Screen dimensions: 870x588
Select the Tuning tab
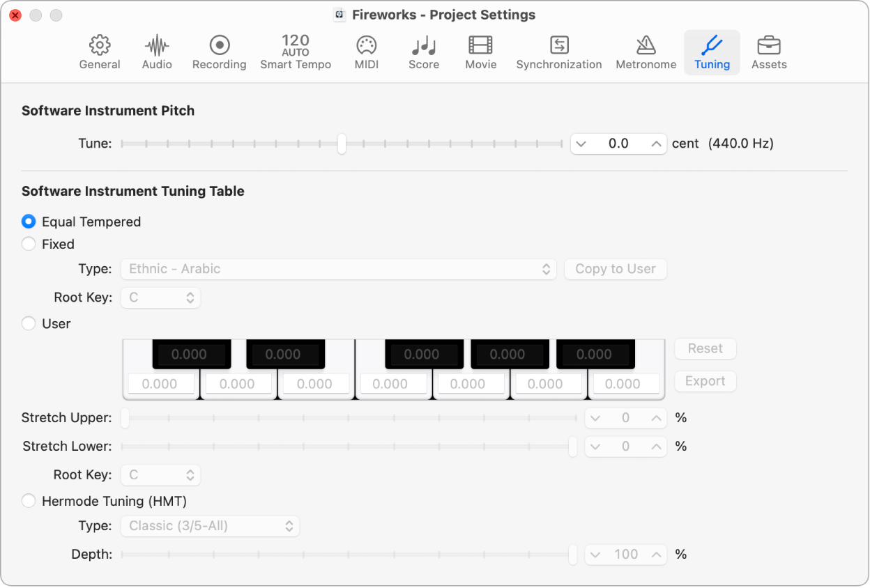[x=711, y=52]
